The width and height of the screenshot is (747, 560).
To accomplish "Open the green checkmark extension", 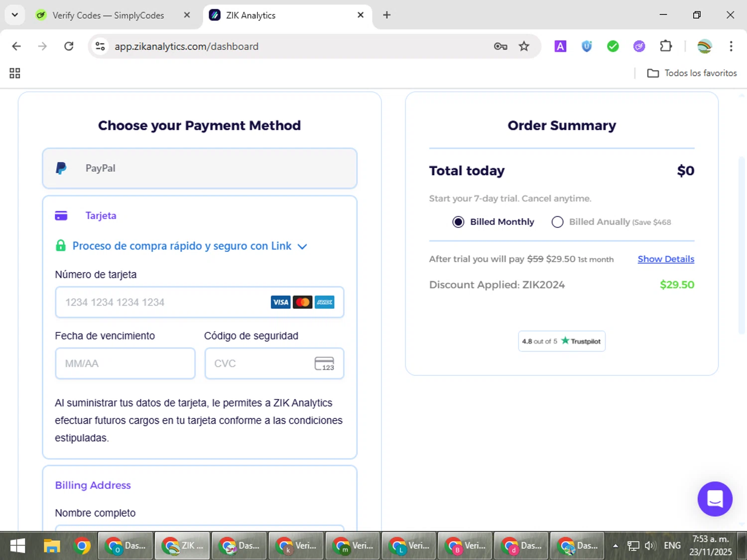I will (613, 46).
